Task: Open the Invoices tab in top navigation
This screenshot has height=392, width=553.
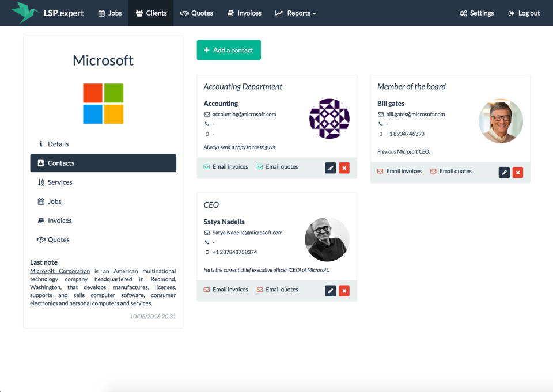Action: [x=244, y=13]
